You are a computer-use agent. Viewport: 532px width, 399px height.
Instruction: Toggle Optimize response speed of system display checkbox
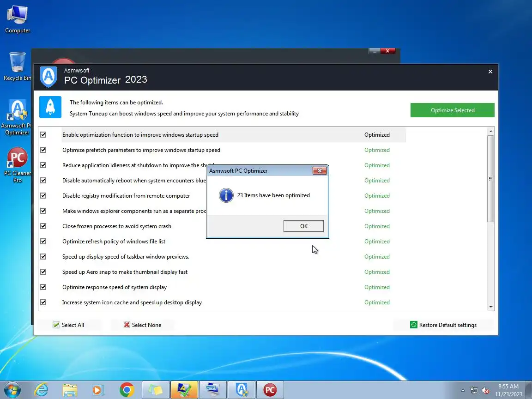[x=43, y=287]
